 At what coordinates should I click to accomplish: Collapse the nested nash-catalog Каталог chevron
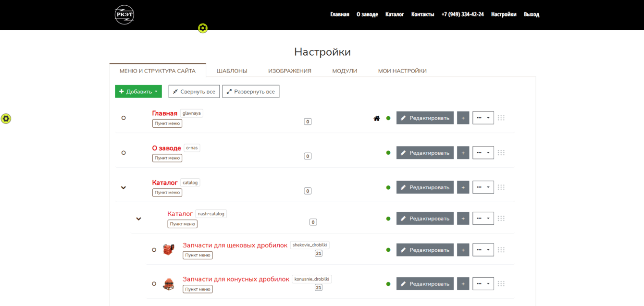point(139,219)
